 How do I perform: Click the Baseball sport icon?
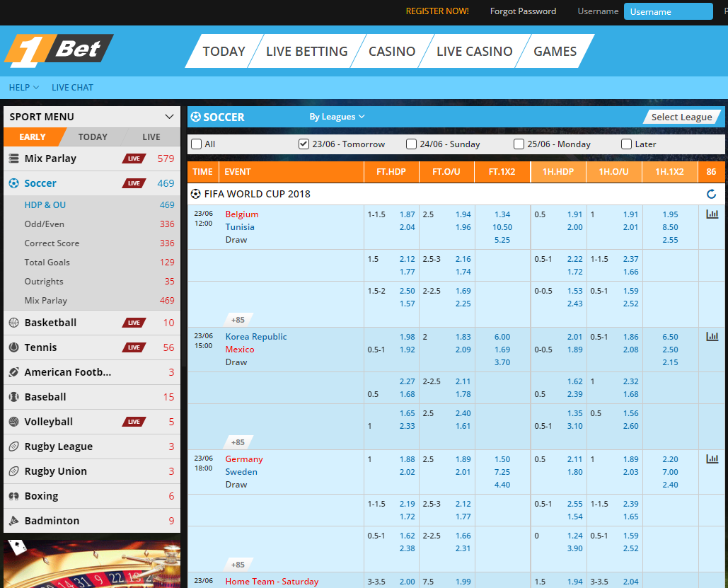tap(14, 397)
